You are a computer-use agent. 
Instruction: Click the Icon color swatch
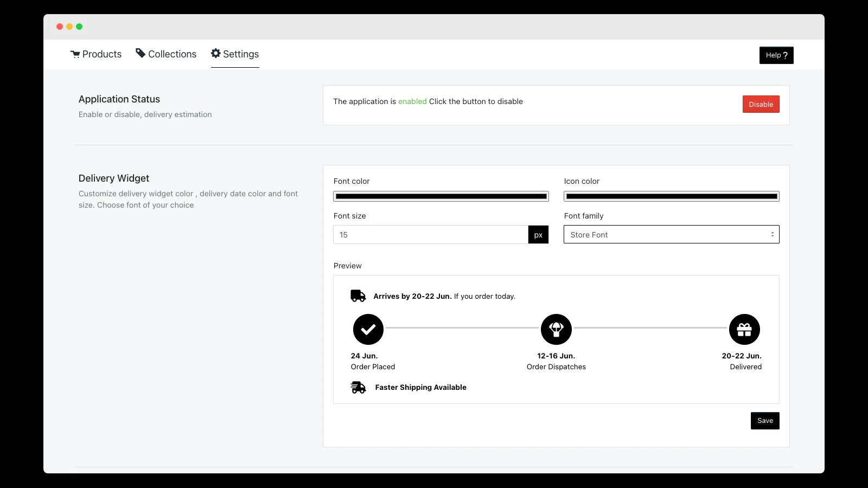click(x=672, y=196)
